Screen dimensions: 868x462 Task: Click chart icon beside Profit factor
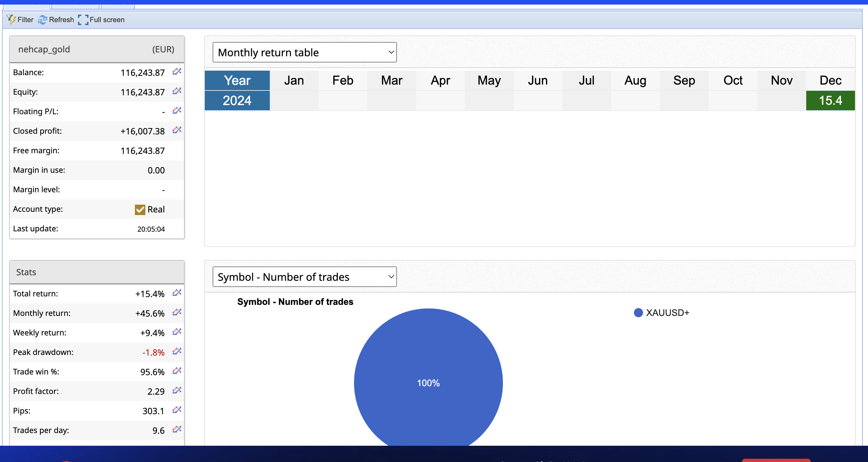pyautogui.click(x=177, y=390)
